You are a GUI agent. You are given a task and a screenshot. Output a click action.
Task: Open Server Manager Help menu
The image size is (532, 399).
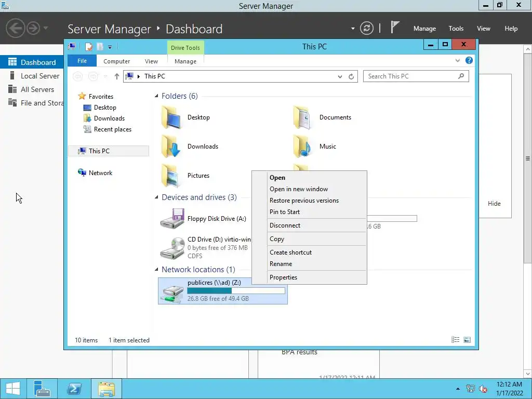(511, 29)
